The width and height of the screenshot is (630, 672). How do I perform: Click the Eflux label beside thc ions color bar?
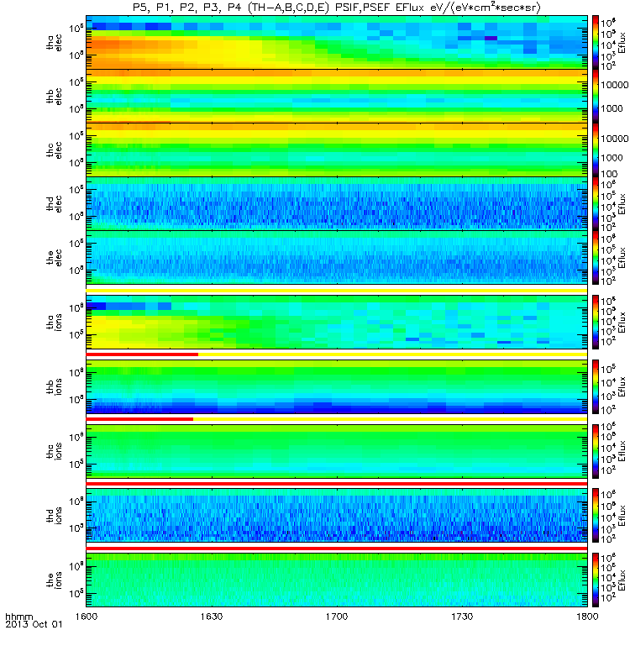coord(622,451)
